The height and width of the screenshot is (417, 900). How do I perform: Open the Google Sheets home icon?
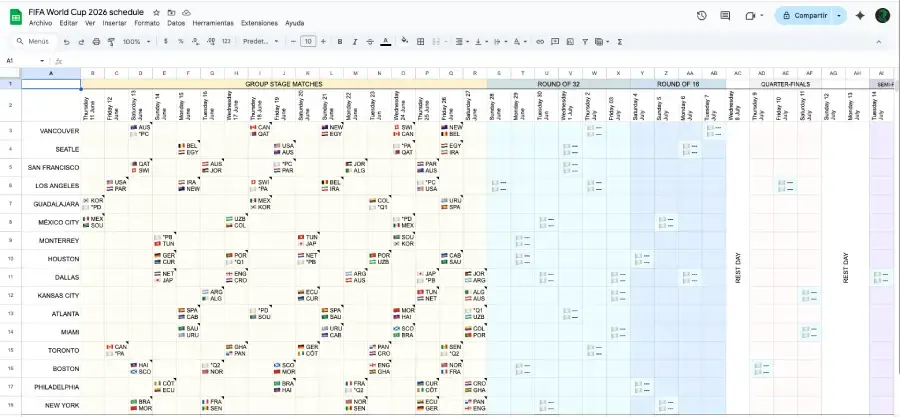15,17
